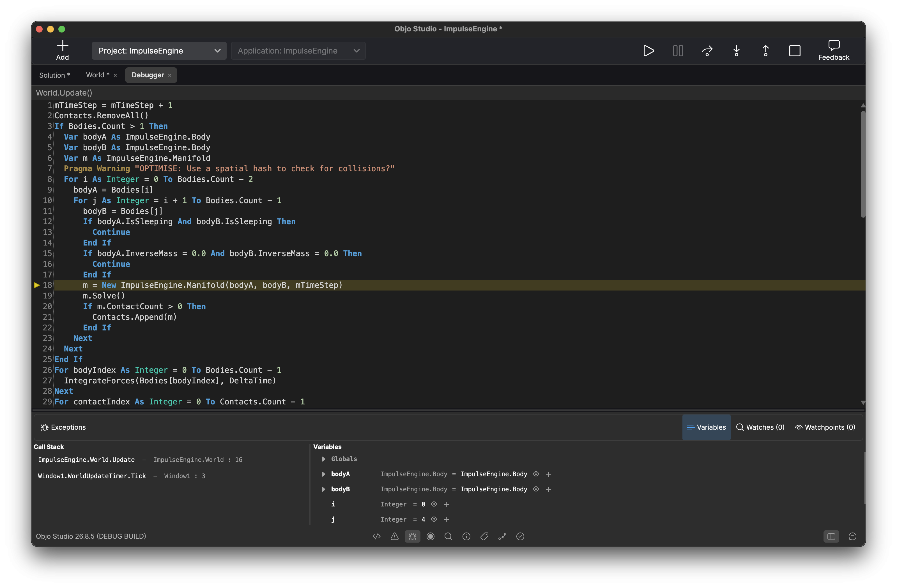Step into the current method

pyautogui.click(x=736, y=50)
